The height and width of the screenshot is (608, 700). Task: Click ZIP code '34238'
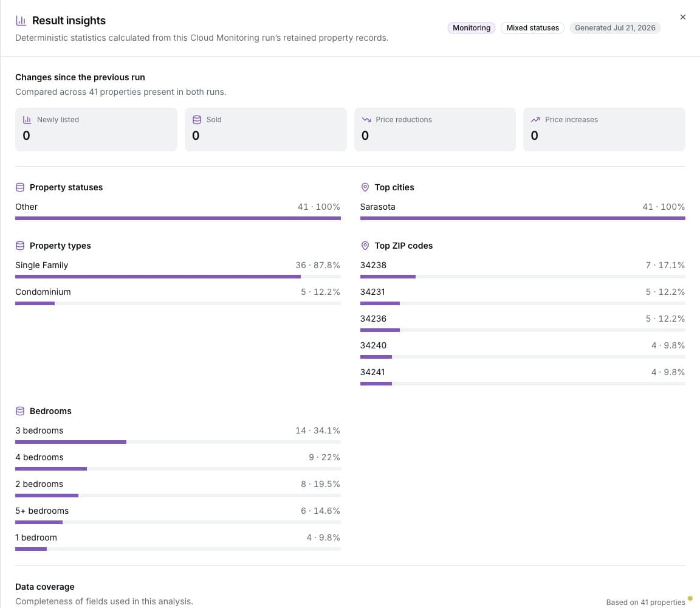[373, 265]
